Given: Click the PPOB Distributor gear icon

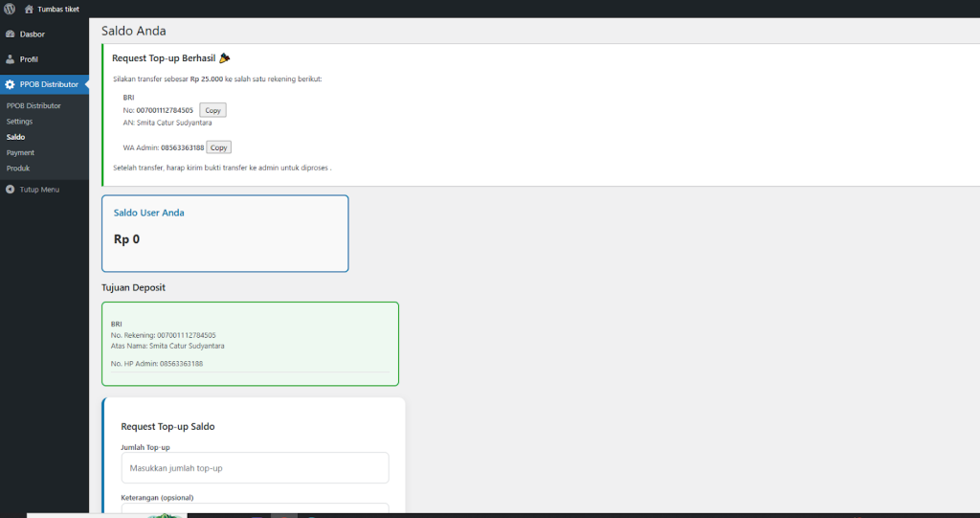Looking at the screenshot, I should (10, 84).
